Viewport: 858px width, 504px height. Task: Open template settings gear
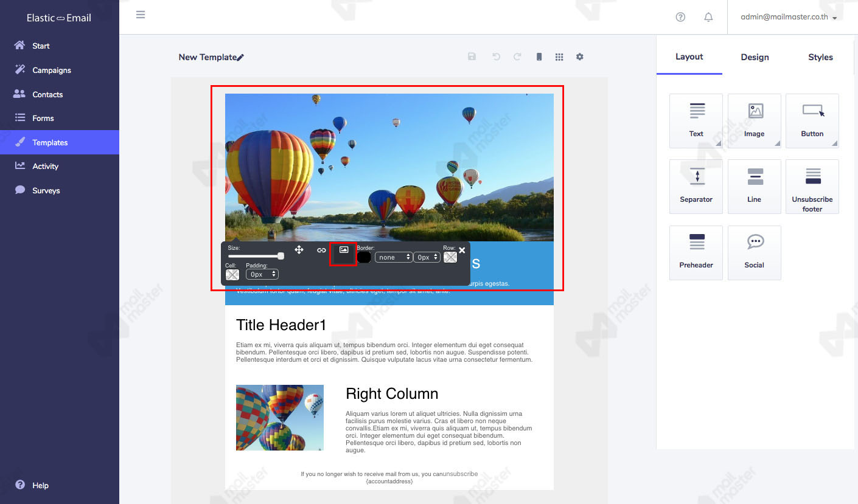[579, 57]
